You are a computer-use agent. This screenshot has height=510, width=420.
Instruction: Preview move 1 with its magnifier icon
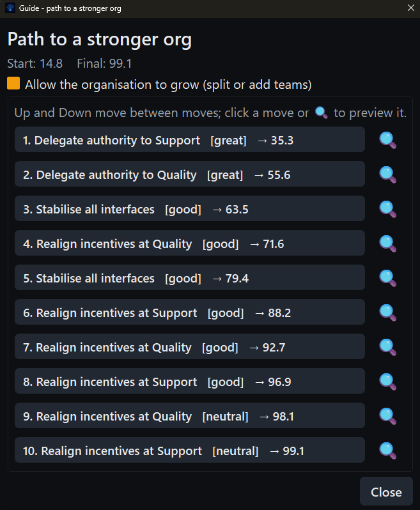click(387, 140)
